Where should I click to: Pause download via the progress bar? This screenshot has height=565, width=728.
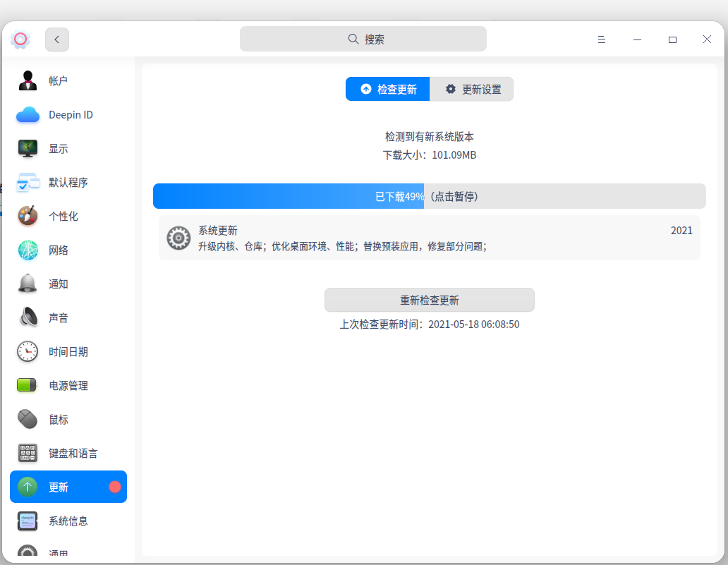430,196
